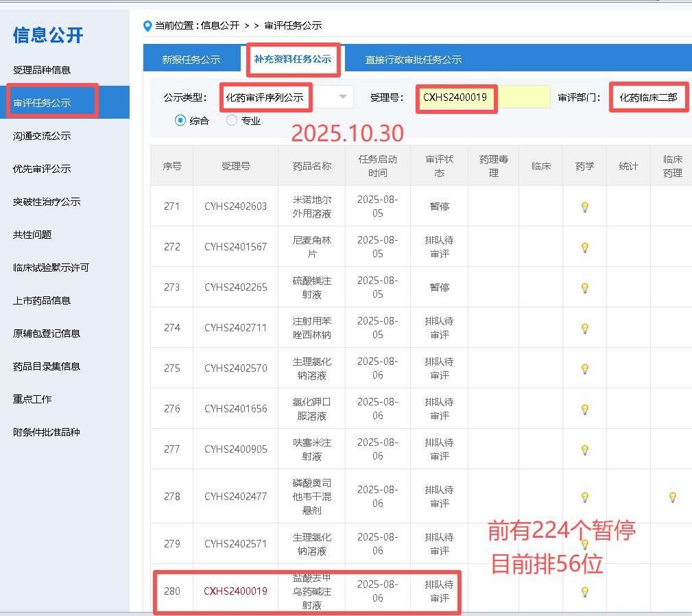Click 临床药理 lightbulb icon in row 278
Screen dimensions: 692x616
click(673, 497)
